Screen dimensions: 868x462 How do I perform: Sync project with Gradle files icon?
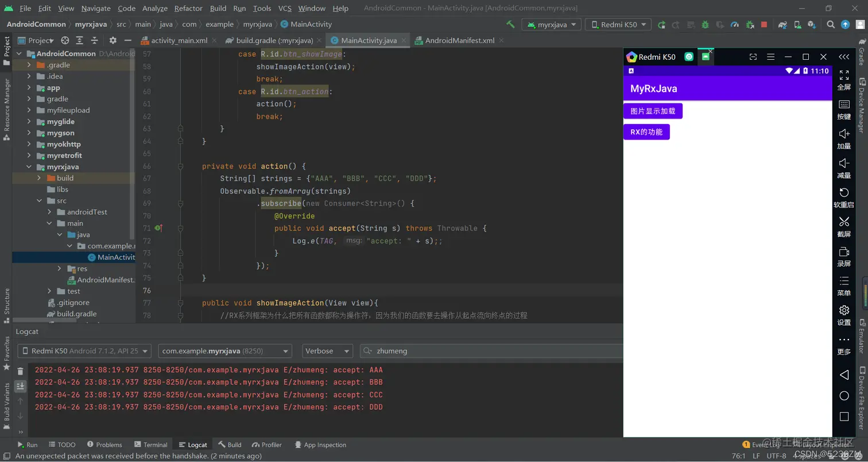[x=782, y=25]
